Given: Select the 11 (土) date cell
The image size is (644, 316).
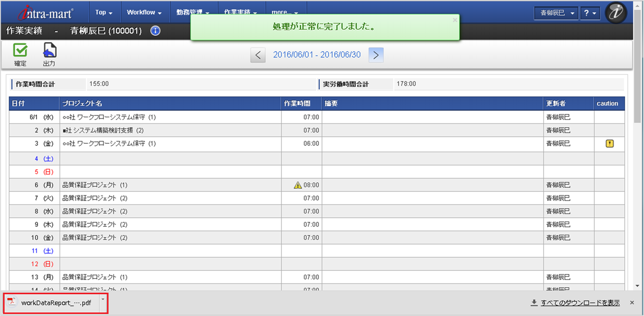Looking at the screenshot, I should (34, 251).
